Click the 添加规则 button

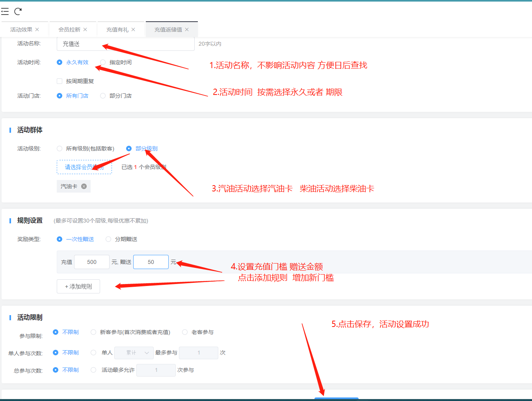pyautogui.click(x=78, y=286)
